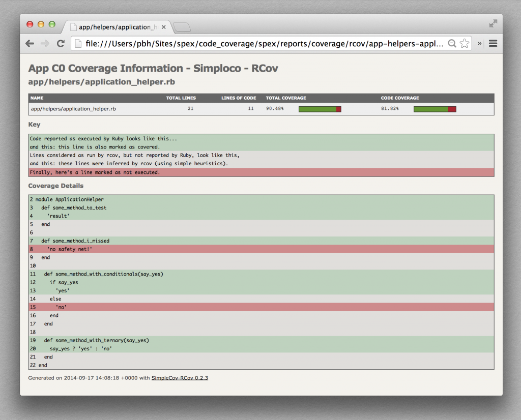Click the CODE COVERAGE column header
This screenshot has height=420, width=521.
pyautogui.click(x=400, y=98)
